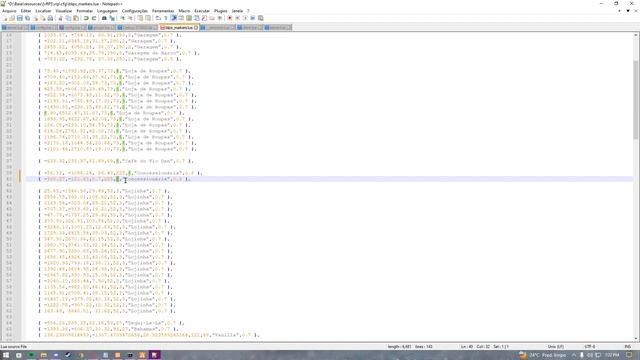Open the Macro menu
This screenshot has width=640, height=360.
coord(184,11)
